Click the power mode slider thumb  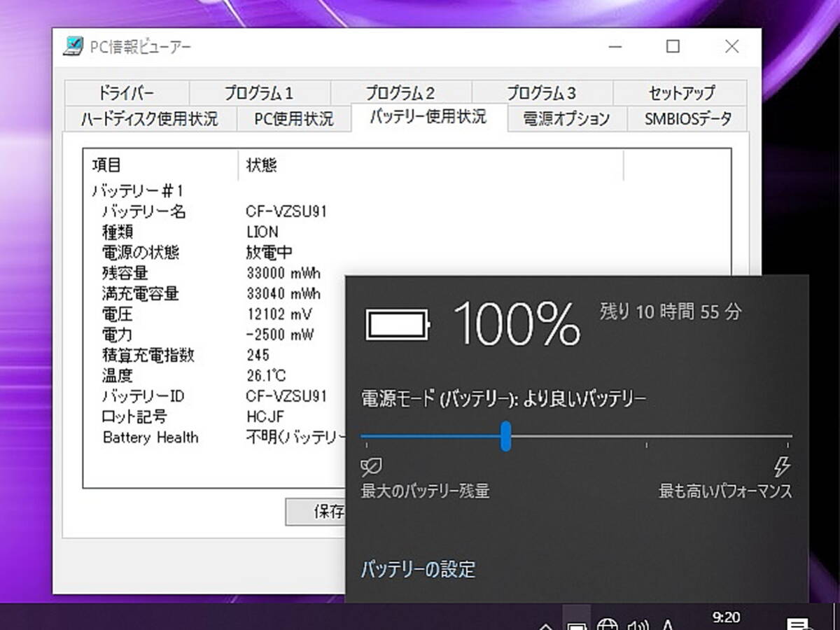506,436
